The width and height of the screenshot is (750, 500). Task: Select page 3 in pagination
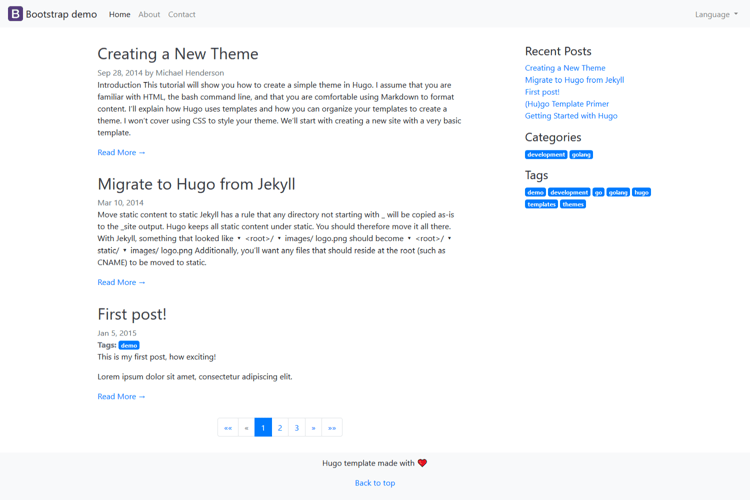(x=297, y=428)
